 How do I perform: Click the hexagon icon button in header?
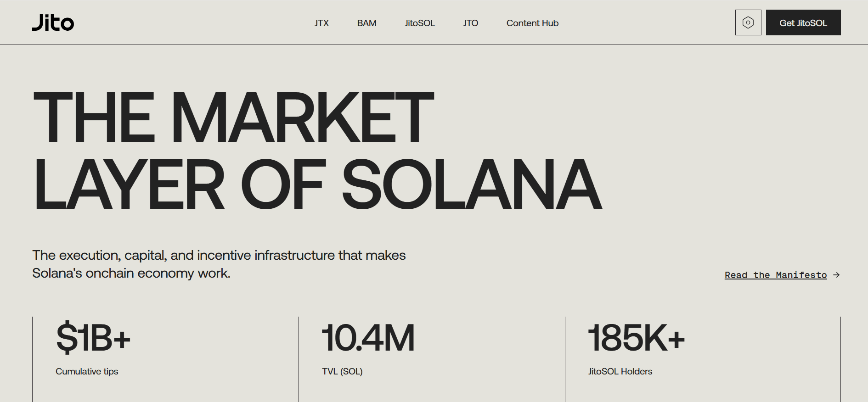[748, 22]
